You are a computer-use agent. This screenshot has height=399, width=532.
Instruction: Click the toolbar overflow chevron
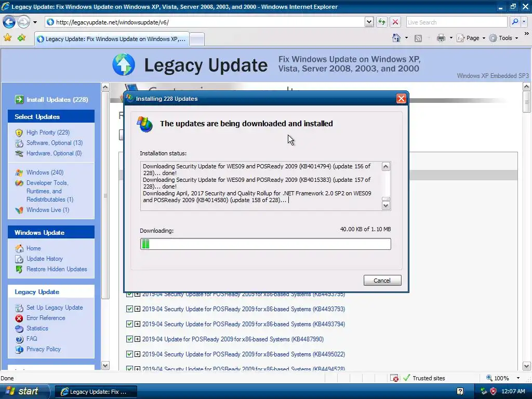click(x=527, y=34)
